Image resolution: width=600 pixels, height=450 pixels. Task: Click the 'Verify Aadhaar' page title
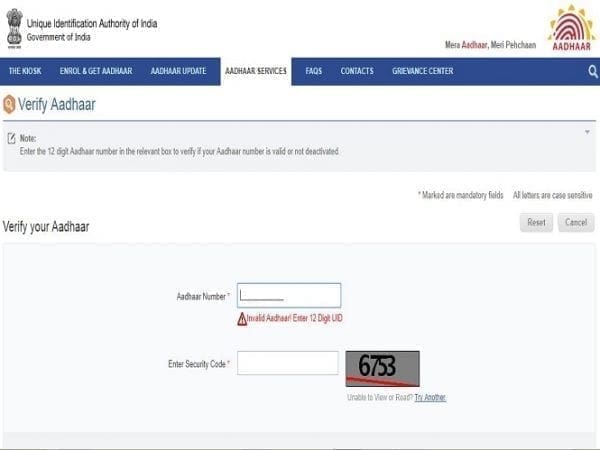point(57,104)
